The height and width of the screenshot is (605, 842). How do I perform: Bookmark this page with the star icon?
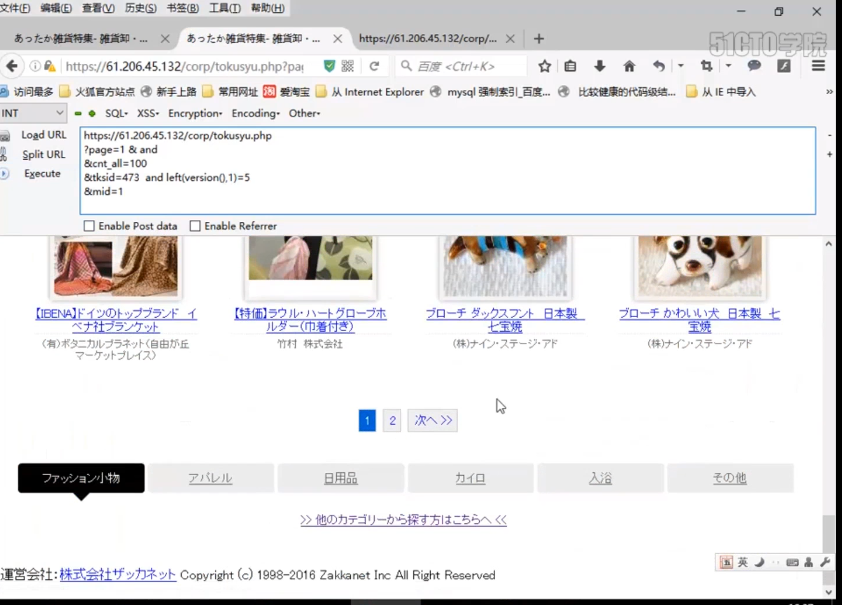coord(545,63)
